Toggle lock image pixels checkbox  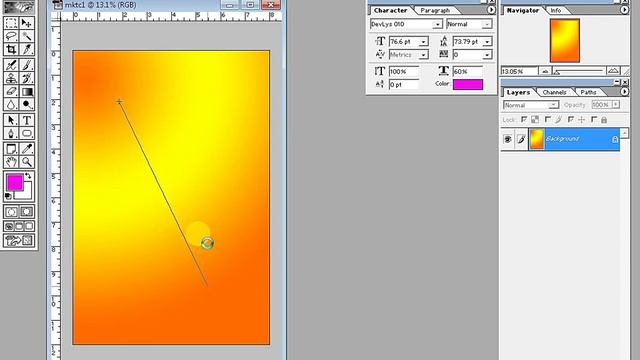pos(548,120)
